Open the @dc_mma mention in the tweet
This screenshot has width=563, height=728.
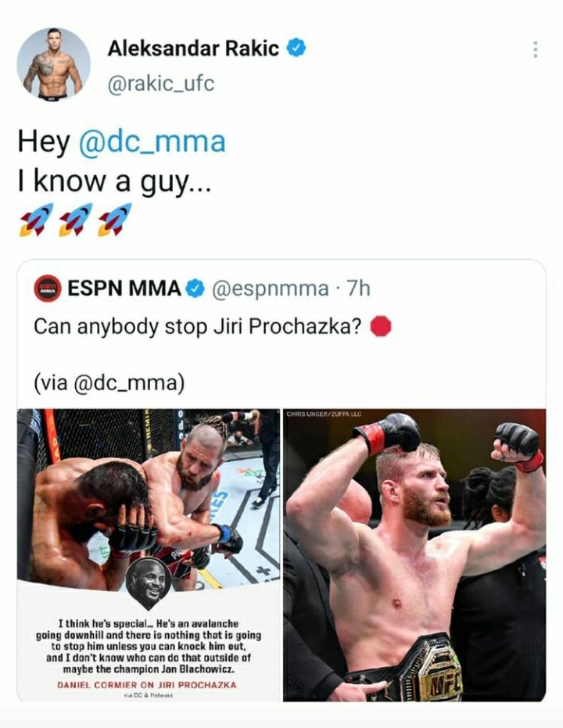coord(152,142)
